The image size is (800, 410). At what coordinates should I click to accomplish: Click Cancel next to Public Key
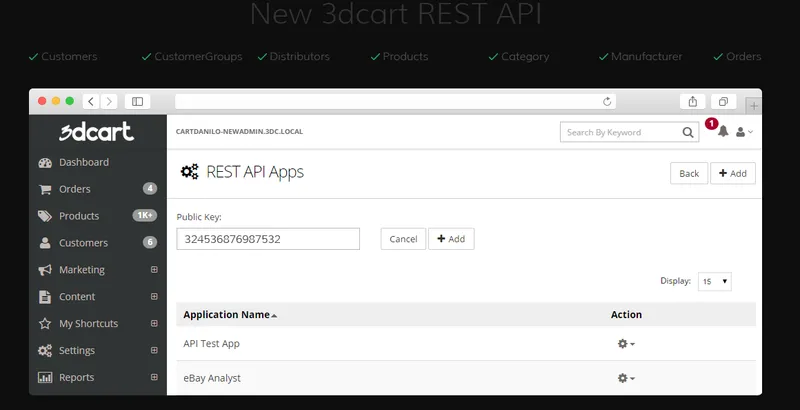coord(403,239)
